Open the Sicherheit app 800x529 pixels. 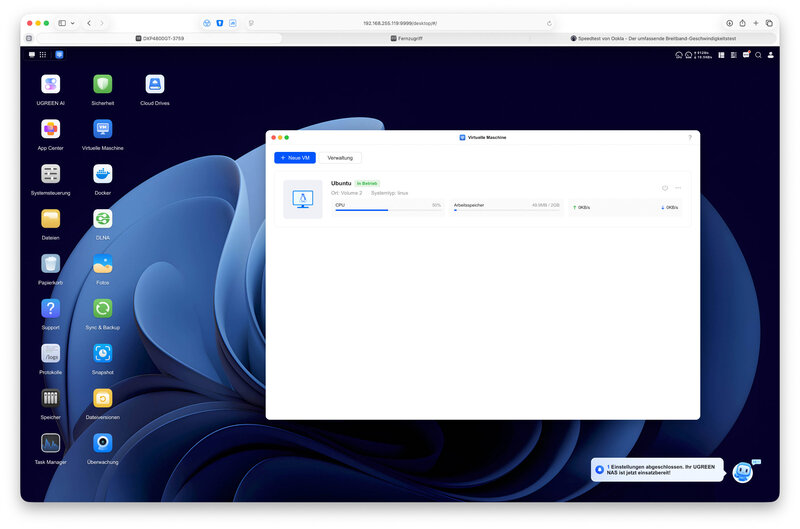click(103, 84)
